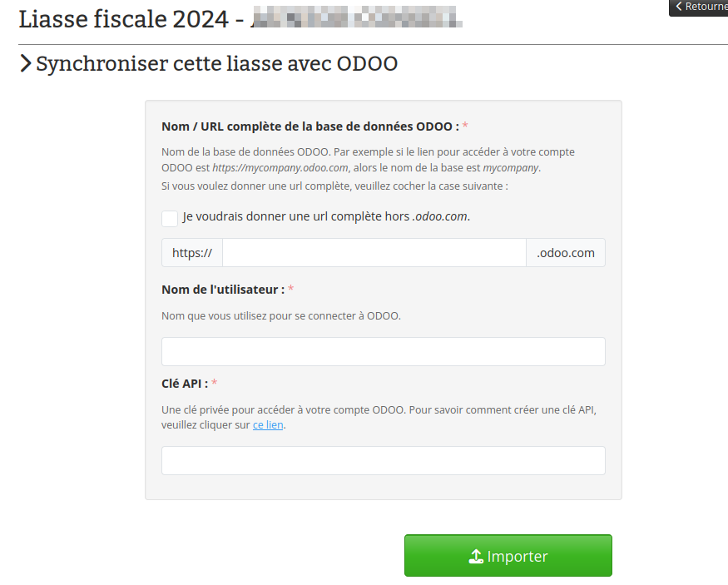Click the upload icon on the Importer button

(x=476, y=557)
